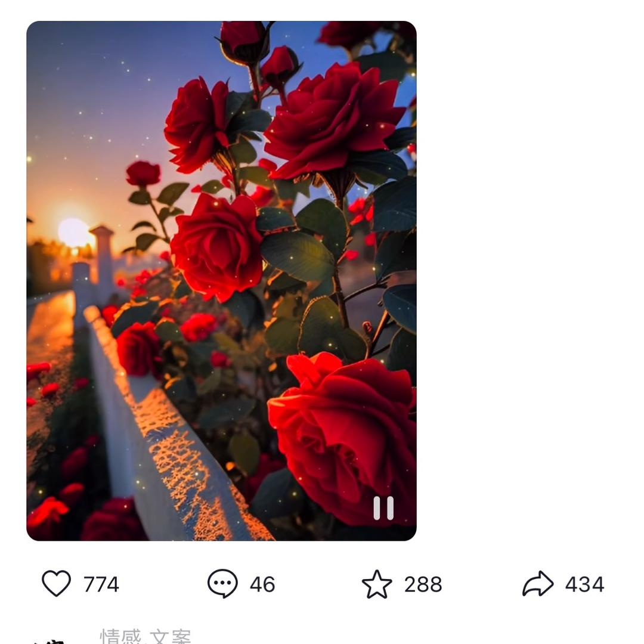Open the 情感 tag text

tap(120, 637)
